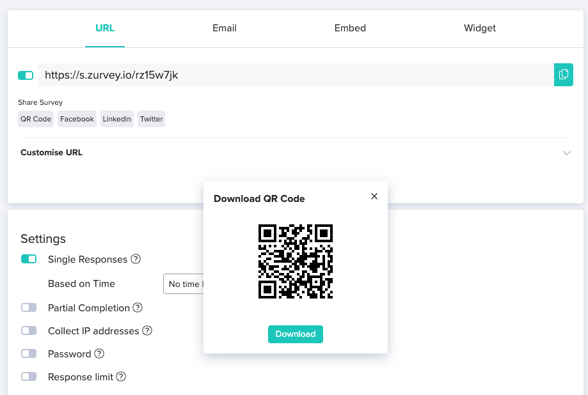Switch to the Email tab
Image resolution: width=588 pixels, height=395 pixels.
tap(224, 28)
